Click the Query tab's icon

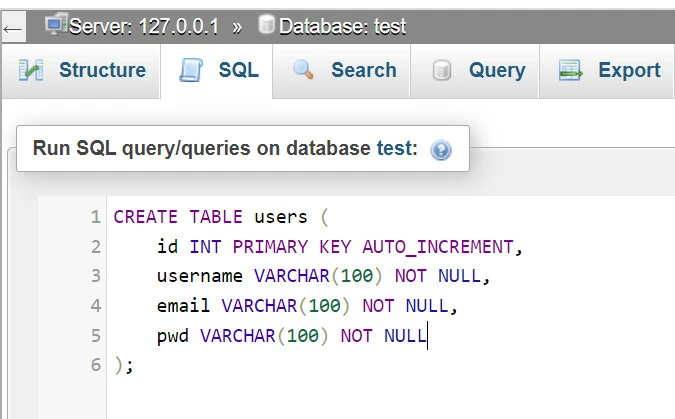coord(441,71)
